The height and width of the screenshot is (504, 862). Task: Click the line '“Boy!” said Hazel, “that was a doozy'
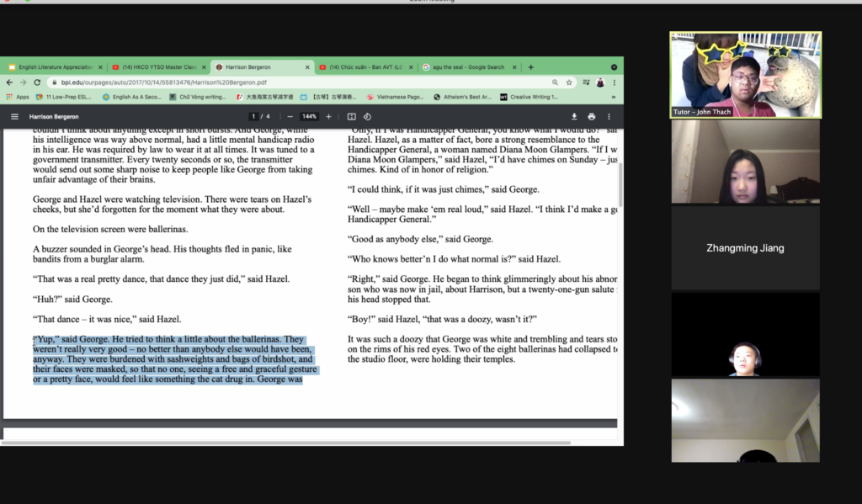click(442, 319)
